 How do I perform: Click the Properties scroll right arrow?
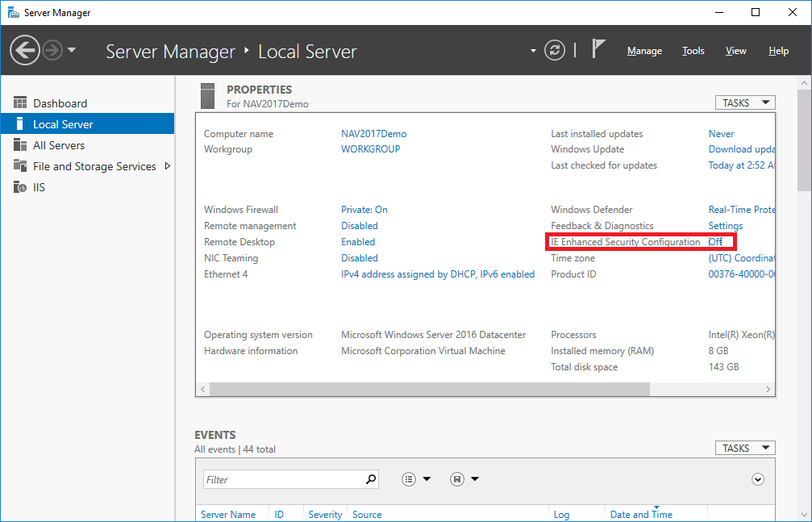(768, 389)
